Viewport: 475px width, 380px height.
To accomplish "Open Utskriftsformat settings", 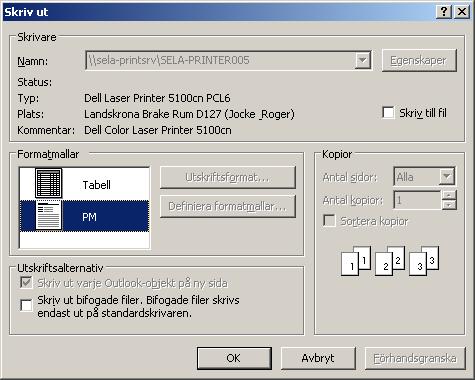I will click(x=228, y=177).
